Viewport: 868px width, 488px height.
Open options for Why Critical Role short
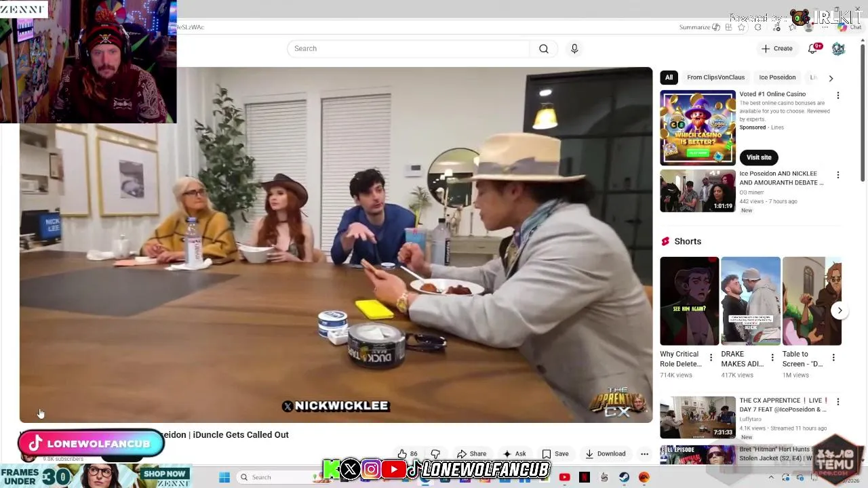coord(711,357)
